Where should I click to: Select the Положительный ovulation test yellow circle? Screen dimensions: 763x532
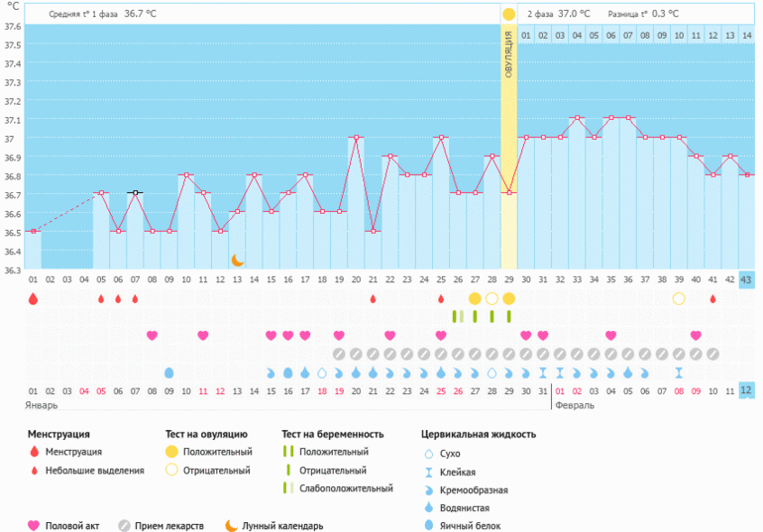click(172, 452)
